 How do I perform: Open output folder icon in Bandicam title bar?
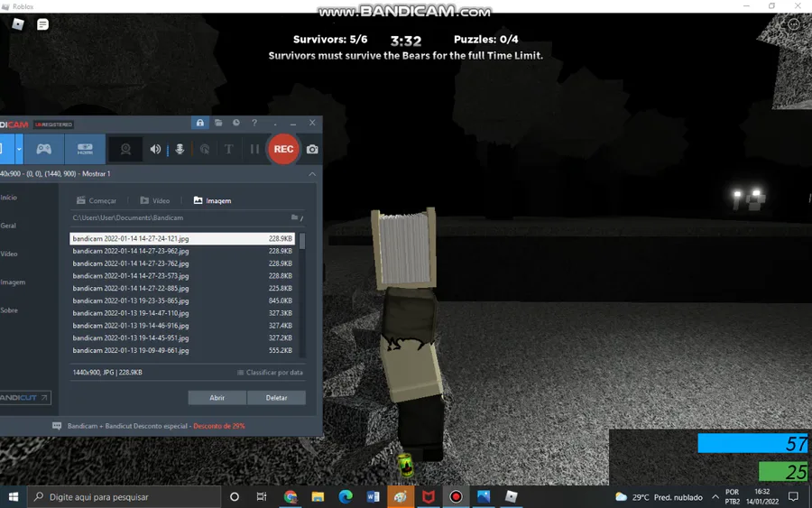pos(218,123)
